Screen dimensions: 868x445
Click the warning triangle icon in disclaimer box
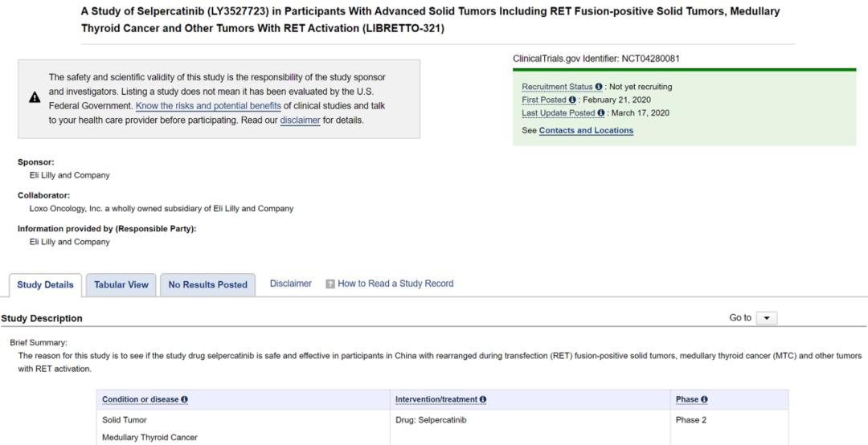[35, 98]
